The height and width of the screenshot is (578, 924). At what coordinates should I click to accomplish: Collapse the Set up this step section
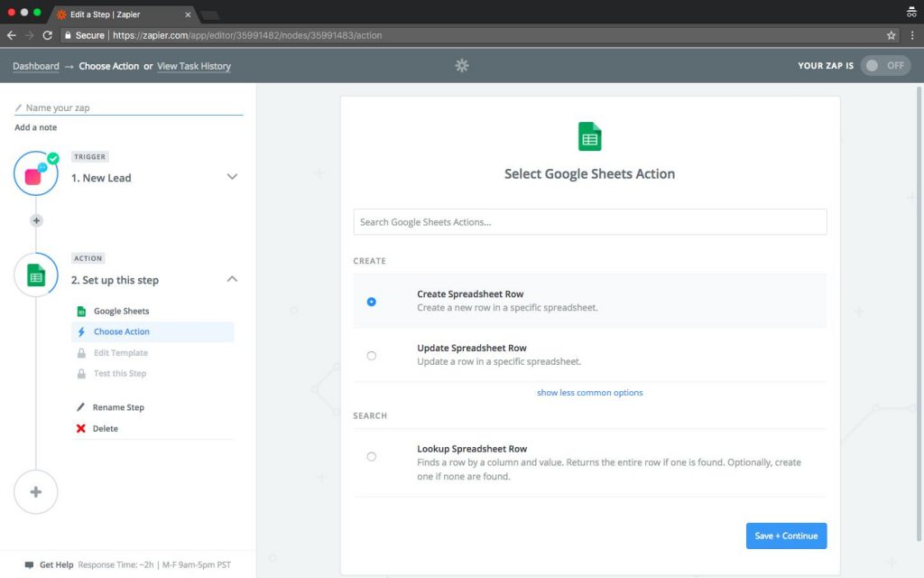click(232, 279)
